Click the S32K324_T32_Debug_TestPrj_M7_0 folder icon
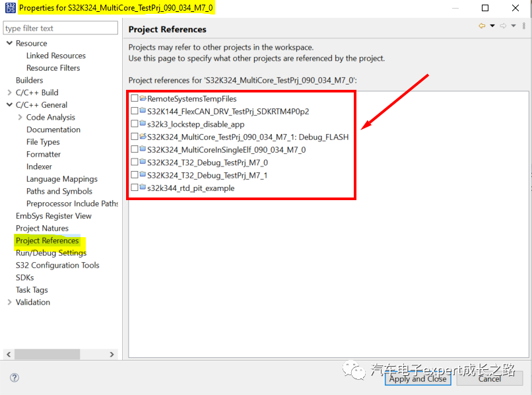 coord(143,162)
